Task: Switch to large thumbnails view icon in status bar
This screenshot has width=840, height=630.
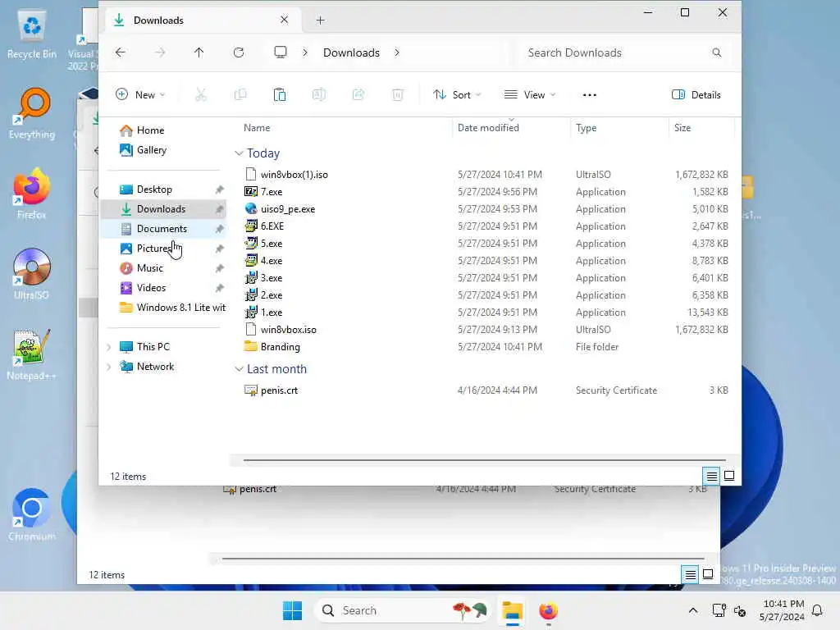Action: pos(729,476)
